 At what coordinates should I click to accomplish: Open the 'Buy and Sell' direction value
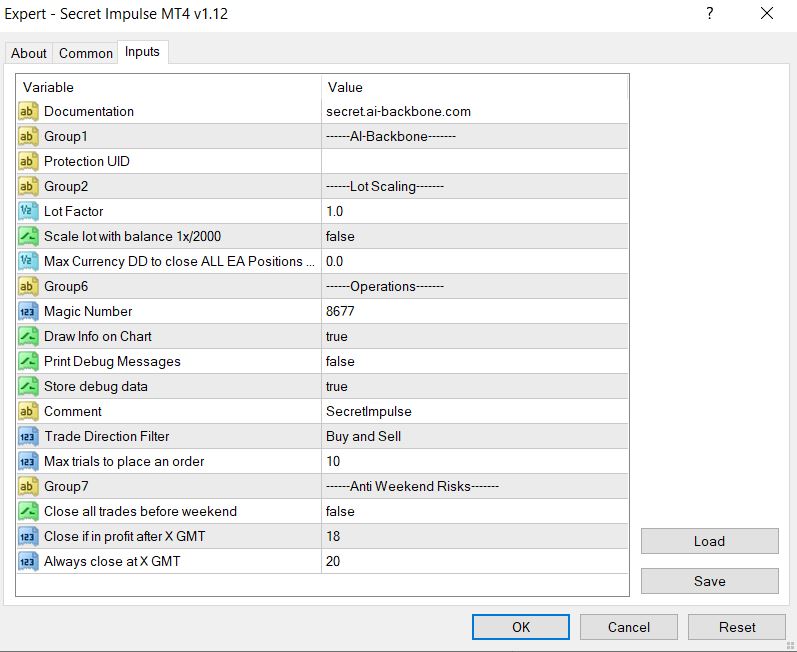click(475, 436)
